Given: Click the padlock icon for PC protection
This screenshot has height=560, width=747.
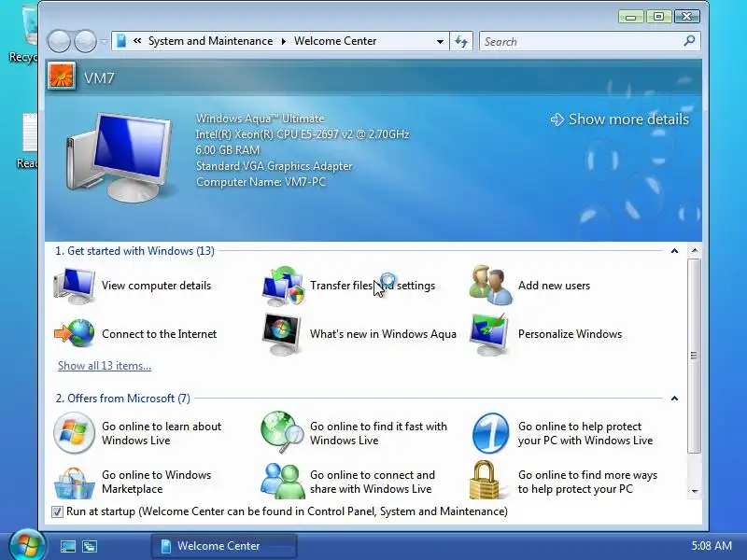Looking at the screenshot, I should click(x=485, y=480).
